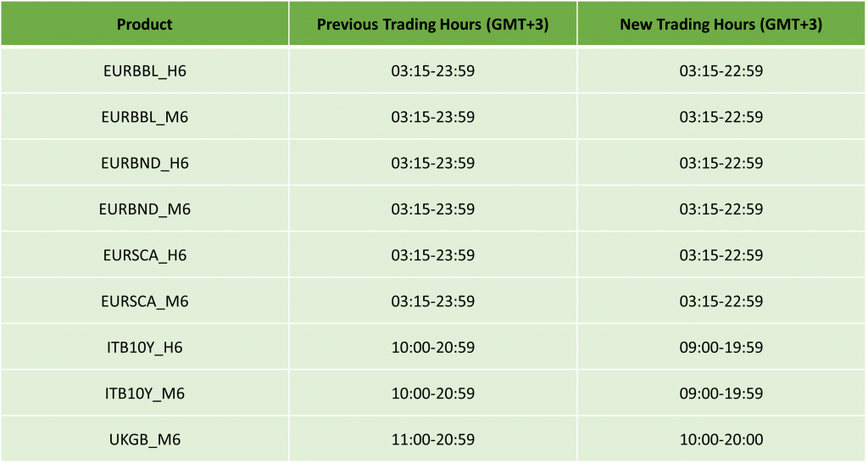Click new trading hours for EURBND_M6
868x463 pixels.
(721, 209)
